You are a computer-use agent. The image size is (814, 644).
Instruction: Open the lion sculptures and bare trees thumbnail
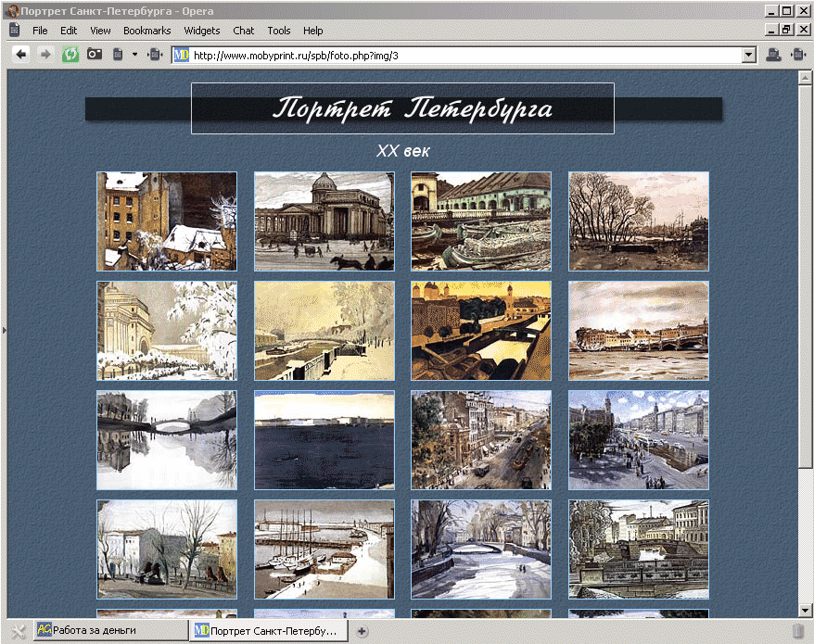pyautogui.click(x=167, y=549)
